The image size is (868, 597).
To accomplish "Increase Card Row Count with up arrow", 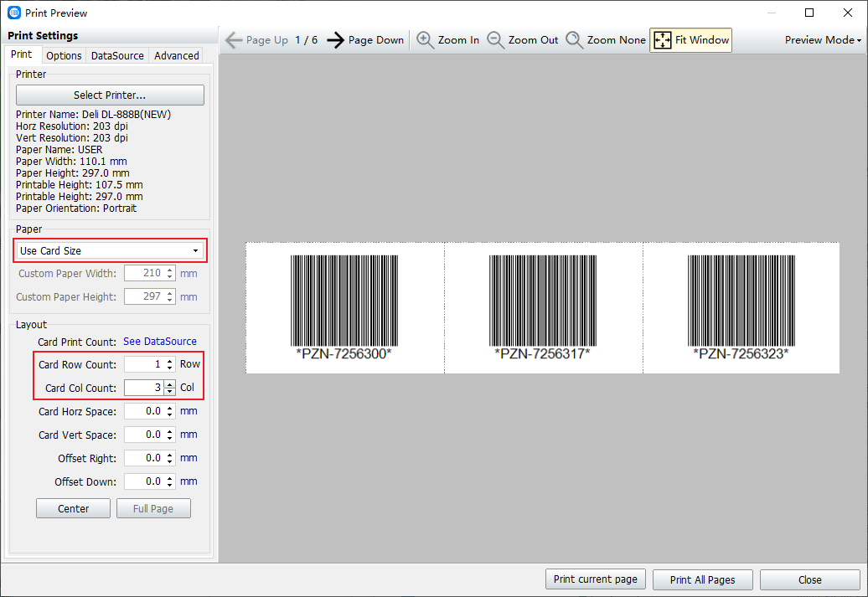I will click(170, 361).
